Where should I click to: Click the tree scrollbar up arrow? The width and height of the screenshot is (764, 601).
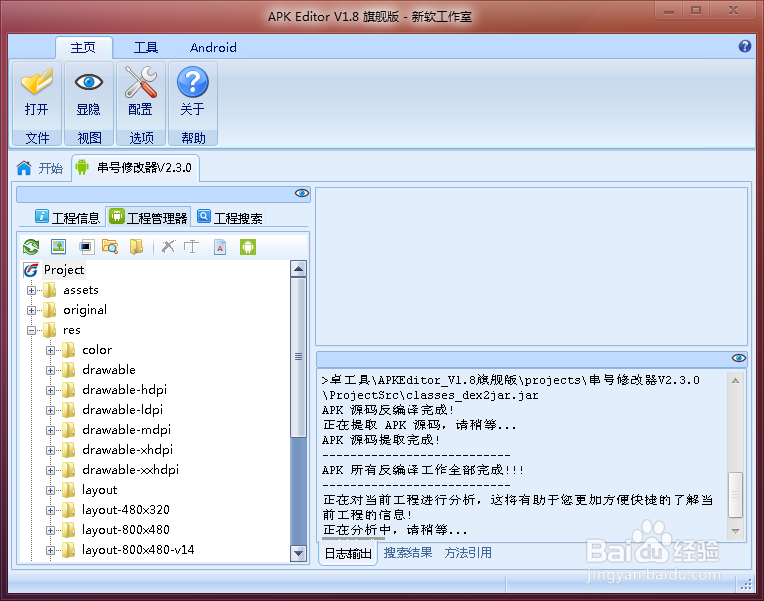pos(298,269)
